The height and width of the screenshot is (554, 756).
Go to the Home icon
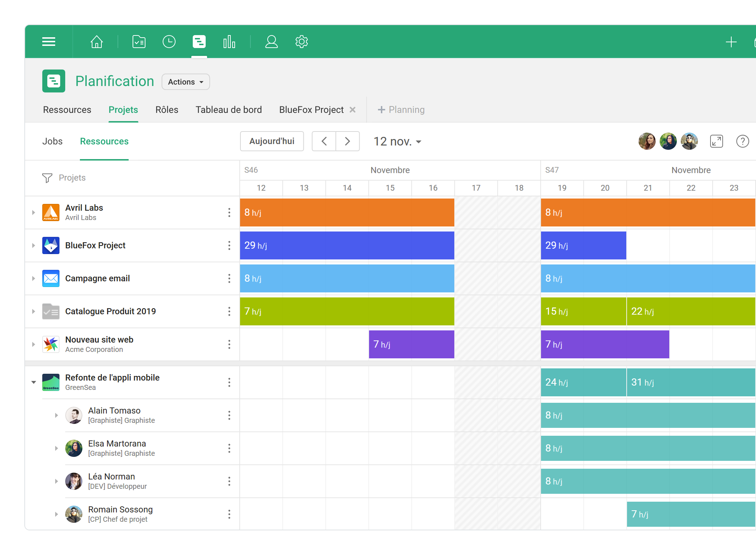(x=97, y=42)
